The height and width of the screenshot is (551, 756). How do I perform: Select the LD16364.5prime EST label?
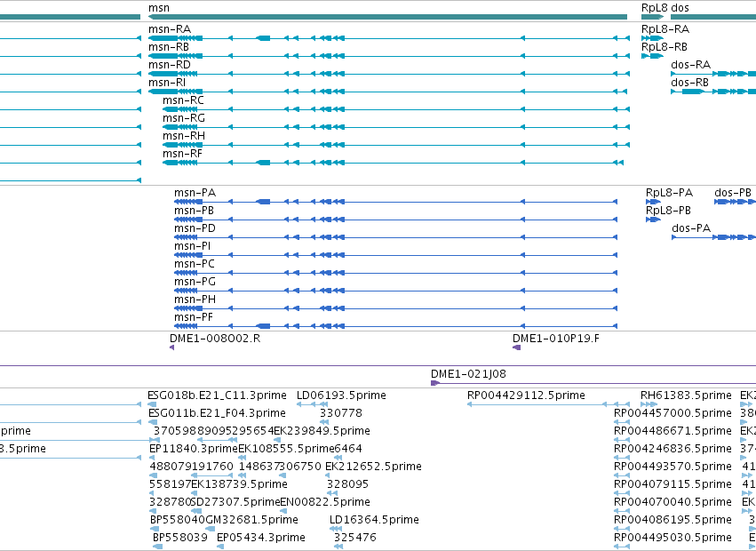(374, 520)
